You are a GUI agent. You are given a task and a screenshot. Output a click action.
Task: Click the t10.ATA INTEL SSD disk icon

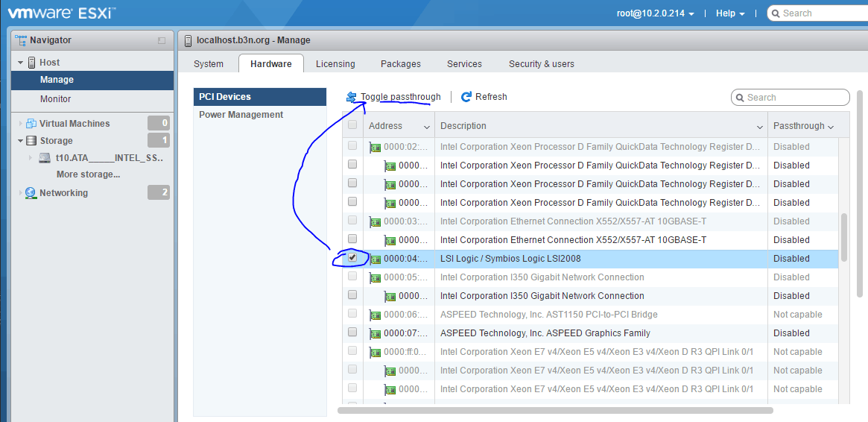45,158
